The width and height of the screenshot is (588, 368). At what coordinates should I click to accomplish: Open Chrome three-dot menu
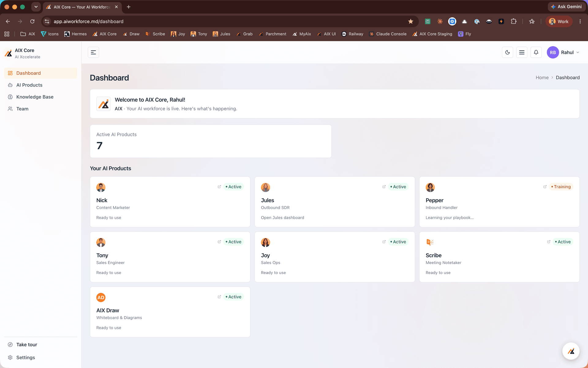[x=580, y=21]
